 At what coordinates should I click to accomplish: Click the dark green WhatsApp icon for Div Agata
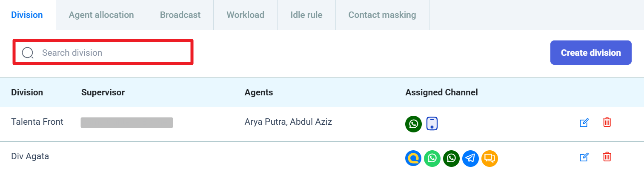(x=451, y=158)
